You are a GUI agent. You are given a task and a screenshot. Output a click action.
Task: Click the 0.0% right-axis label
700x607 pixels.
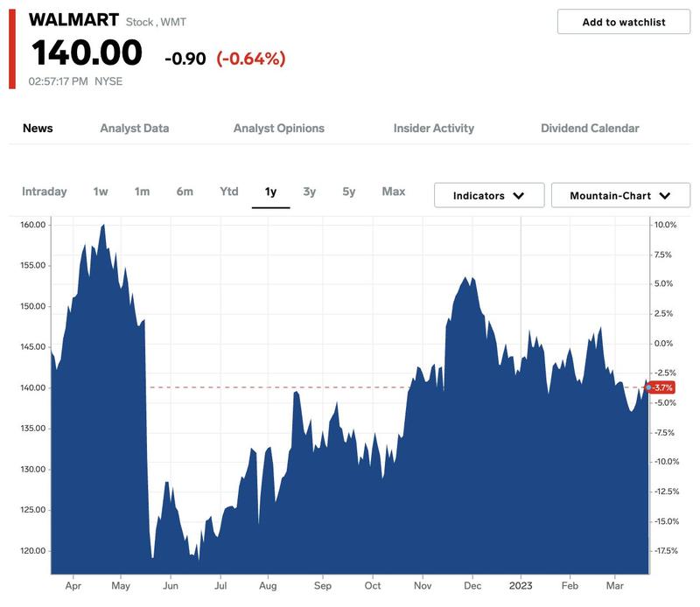click(x=663, y=343)
